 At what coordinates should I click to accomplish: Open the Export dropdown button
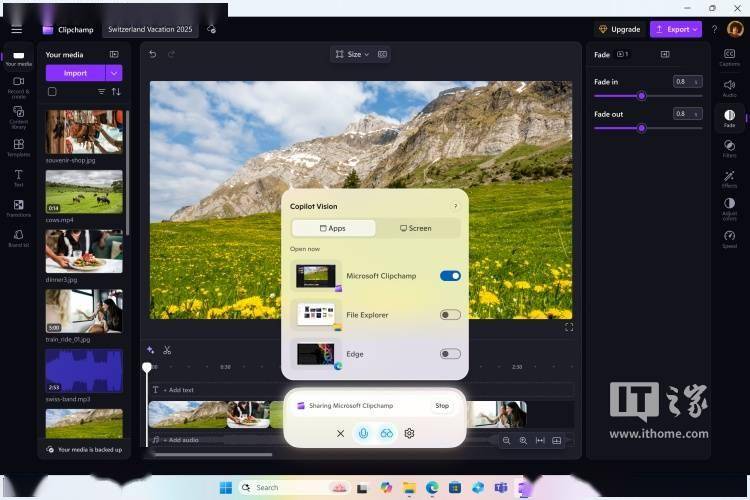pos(676,30)
